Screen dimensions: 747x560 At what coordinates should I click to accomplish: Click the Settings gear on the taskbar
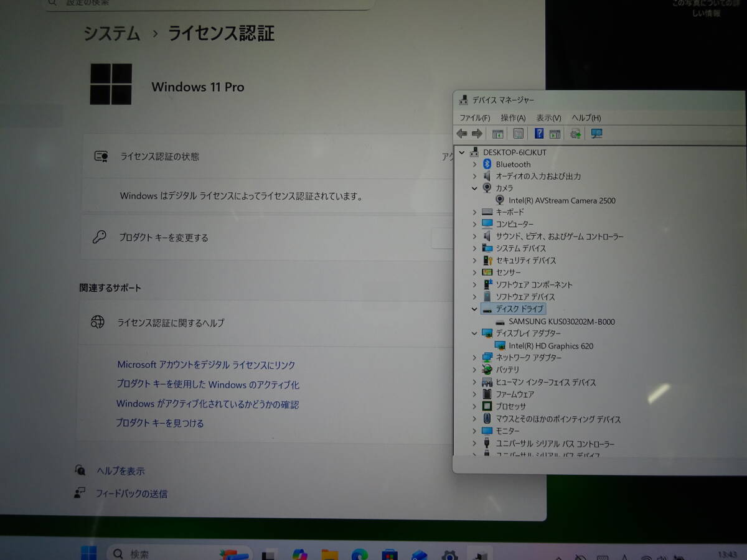coord(449,554)
